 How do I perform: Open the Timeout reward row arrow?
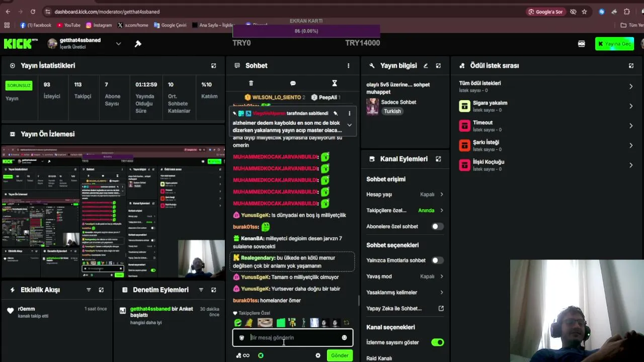coord(631,126)
